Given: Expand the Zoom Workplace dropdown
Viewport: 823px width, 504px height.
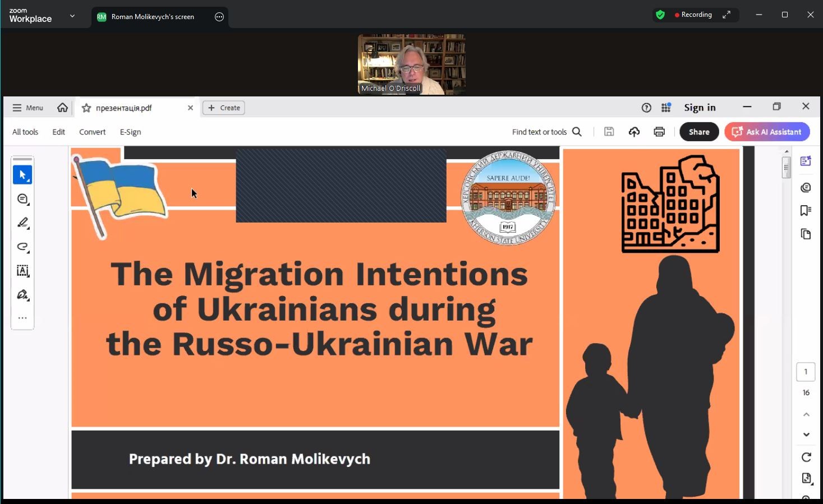Looking at the screenshot, I should [x=72, y=16].
